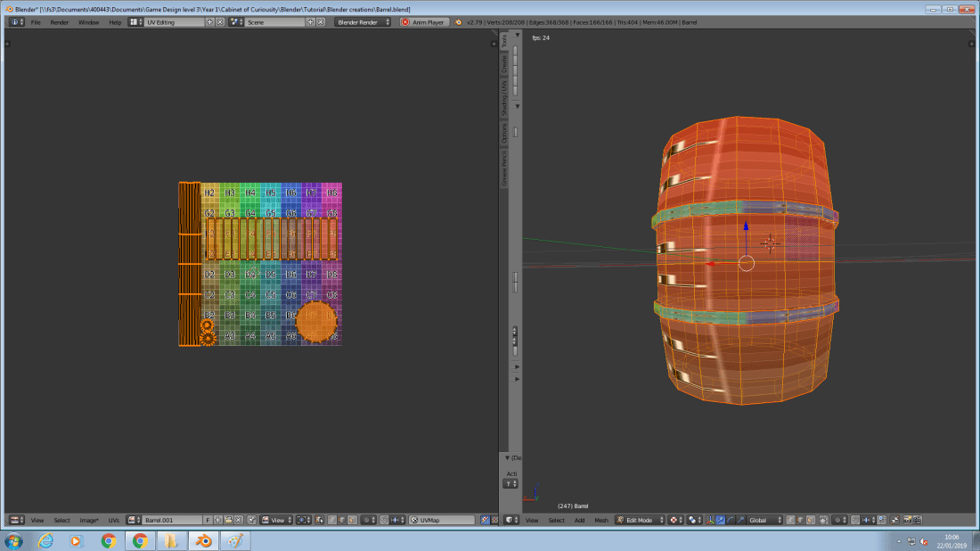Open the viewport shading dropdown
Image resolution: width=980 pixels, height=551 pixels.
pyautogui.click(x=674, y=520)
